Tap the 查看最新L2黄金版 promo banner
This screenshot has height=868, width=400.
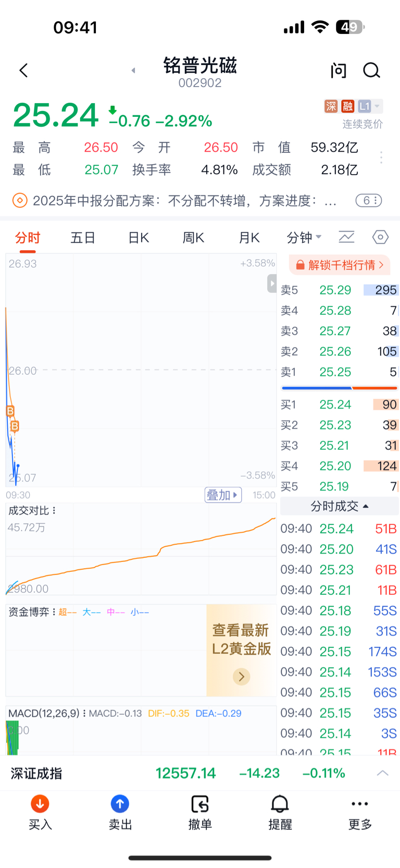[x=241, y=650]
